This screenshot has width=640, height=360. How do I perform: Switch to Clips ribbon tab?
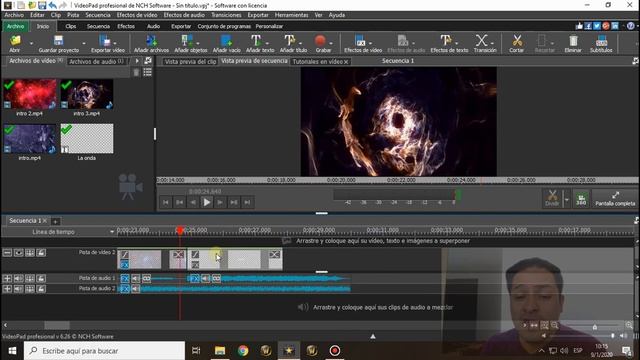[71, 26]
